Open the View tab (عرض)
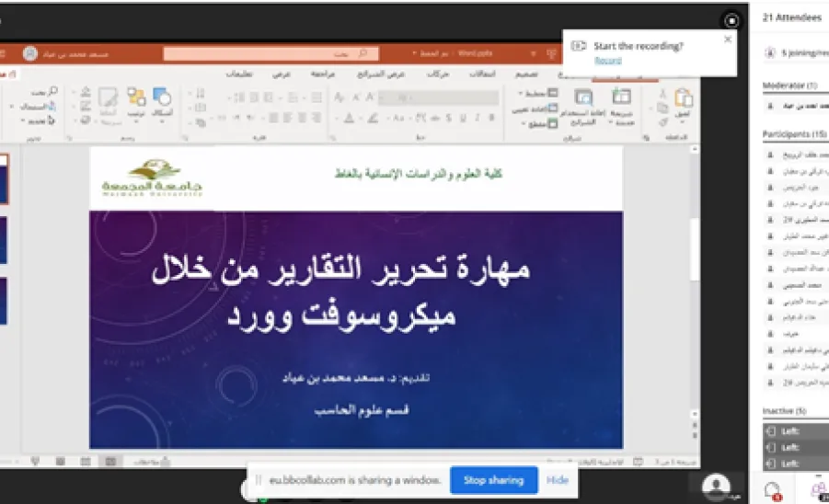829x504 pixels. (x=282, y=74)
